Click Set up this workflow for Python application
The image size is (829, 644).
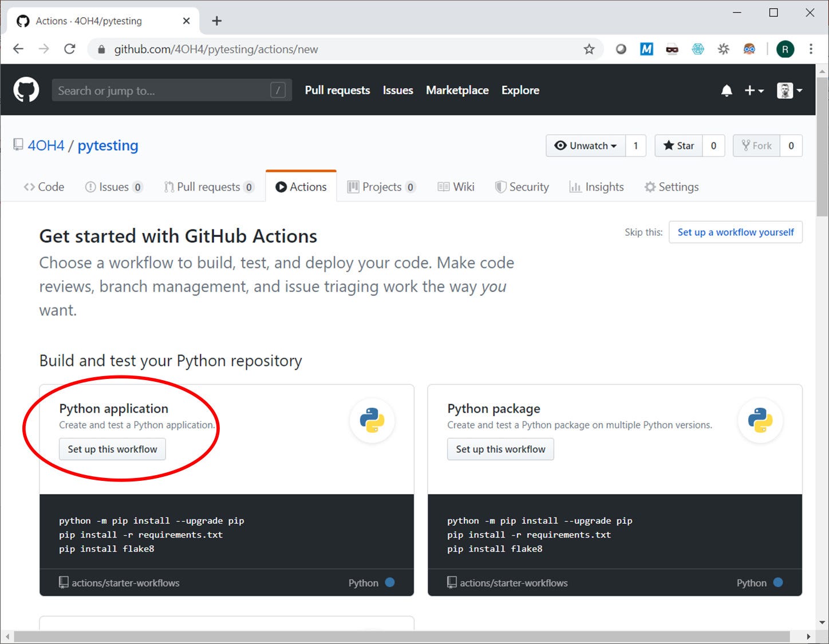coord(112,449)
